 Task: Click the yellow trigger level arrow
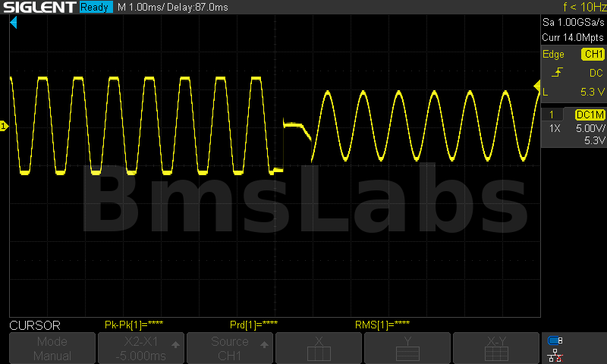536,84
